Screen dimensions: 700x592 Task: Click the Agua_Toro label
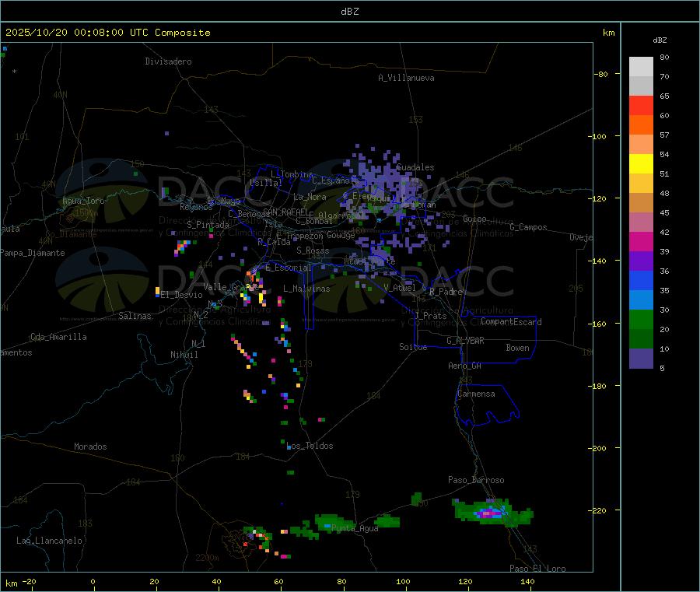coord(83,201)
